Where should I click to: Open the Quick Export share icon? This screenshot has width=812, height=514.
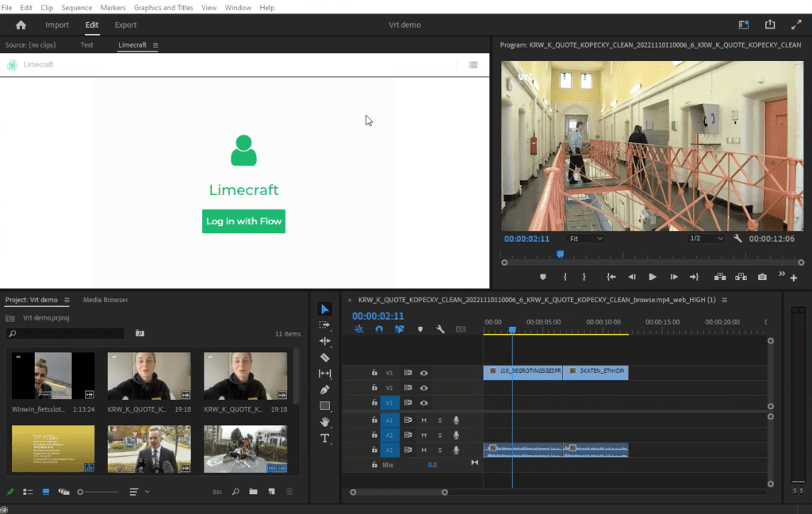tap(770, 25)
